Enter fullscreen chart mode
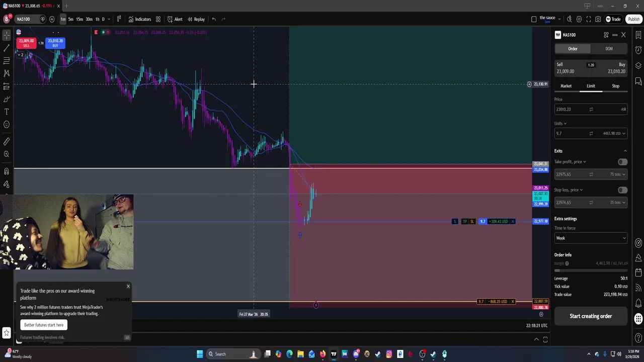 click(x=589, y=19)
